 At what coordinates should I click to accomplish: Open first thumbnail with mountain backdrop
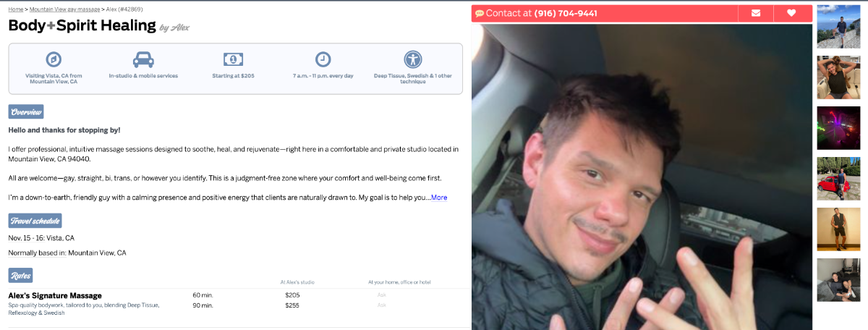838,27
